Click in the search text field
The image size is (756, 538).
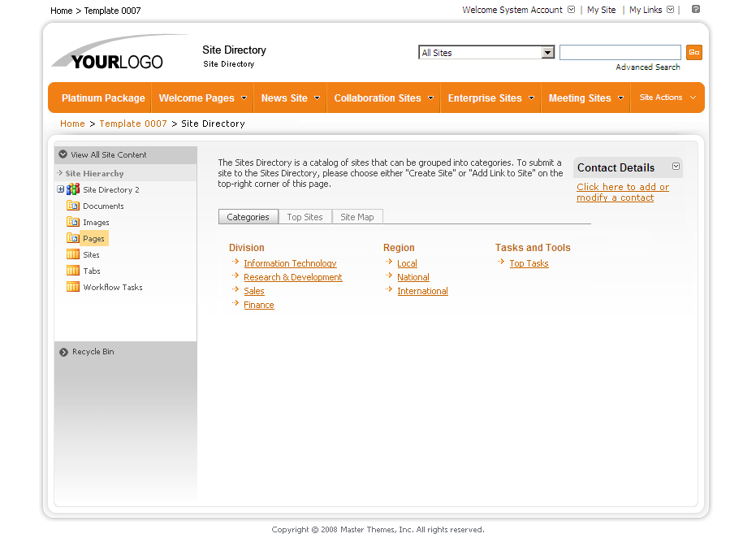point(620,53)
